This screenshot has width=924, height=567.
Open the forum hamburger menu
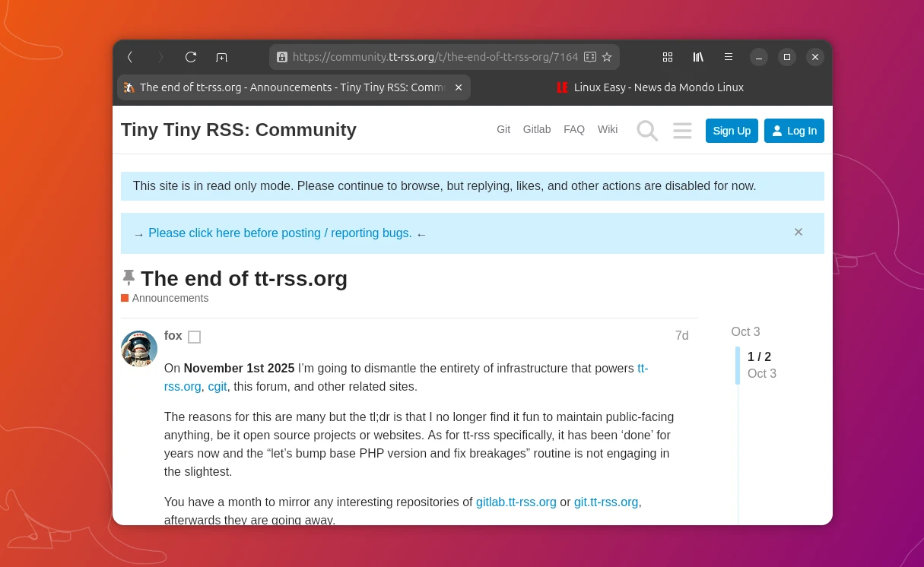coord(681,130)
